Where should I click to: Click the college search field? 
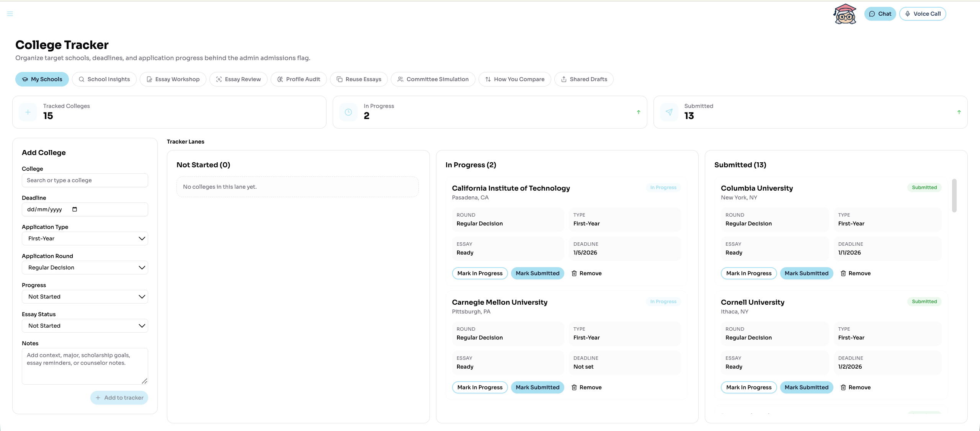85,180
